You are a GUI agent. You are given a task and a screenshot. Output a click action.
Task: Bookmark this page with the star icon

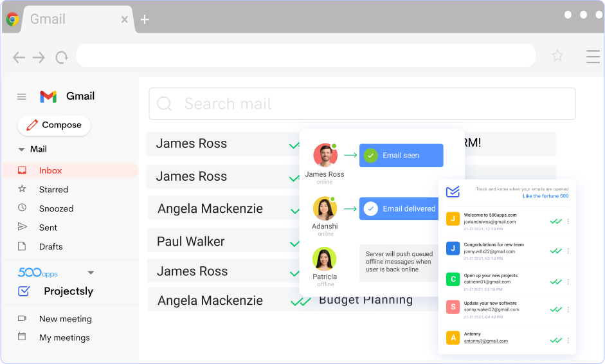click(557, 55)
